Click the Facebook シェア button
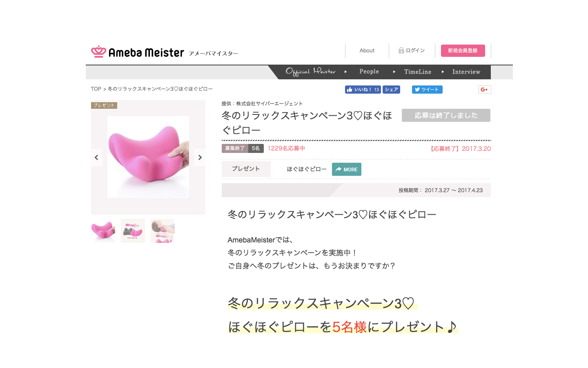The width and height of the screenshot is (588, 368). [391, 90]
